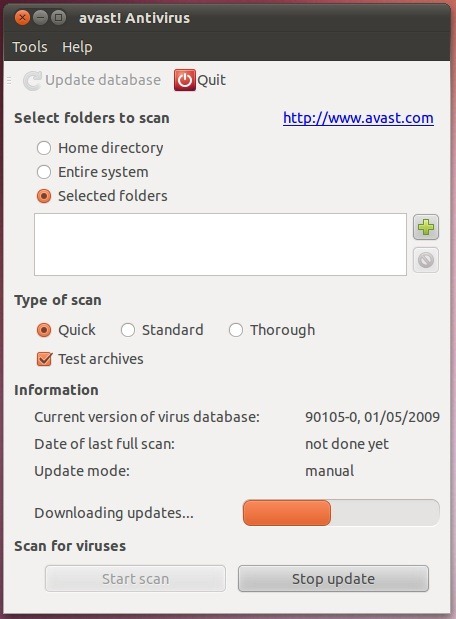Close the avast! Antivirus window
Viewport: 456px width, 619px height.
point(22,18)
